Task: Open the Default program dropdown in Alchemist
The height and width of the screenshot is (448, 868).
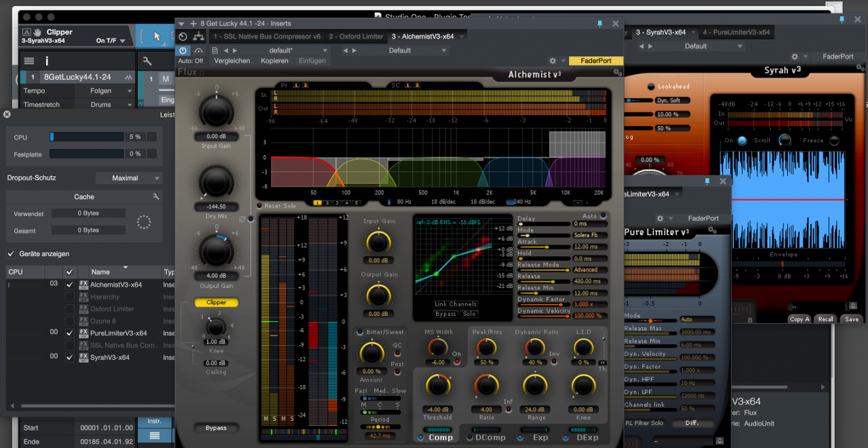Action: 405,50
